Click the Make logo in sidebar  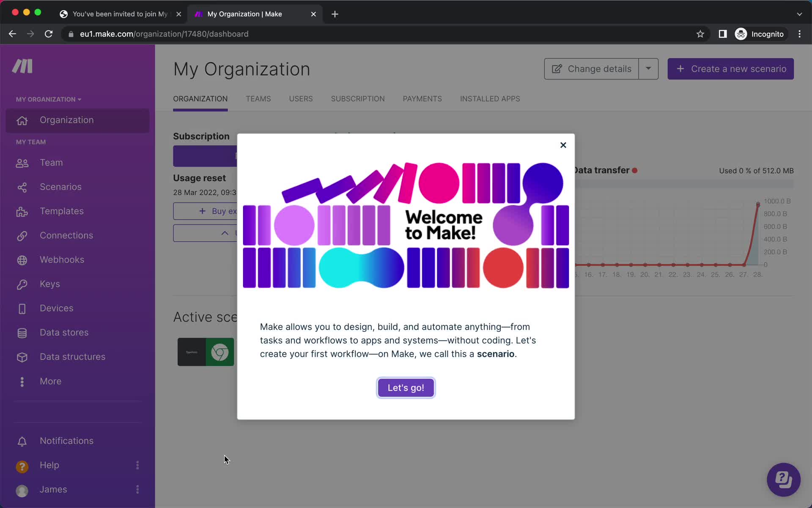pyautogui.click(x=22, y=66)
